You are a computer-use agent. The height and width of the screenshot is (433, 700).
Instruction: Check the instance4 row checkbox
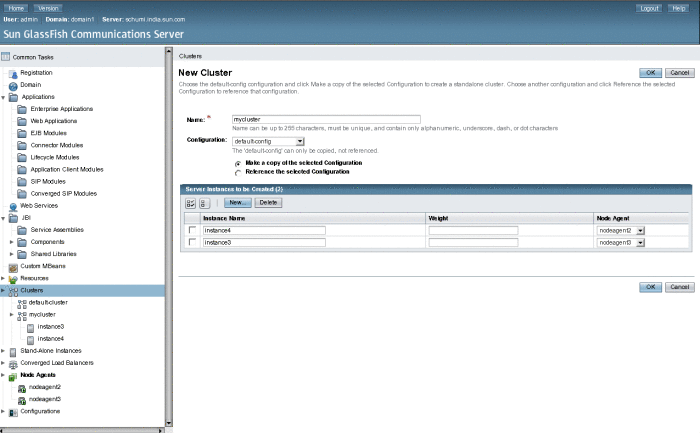[x=192, y=230]
